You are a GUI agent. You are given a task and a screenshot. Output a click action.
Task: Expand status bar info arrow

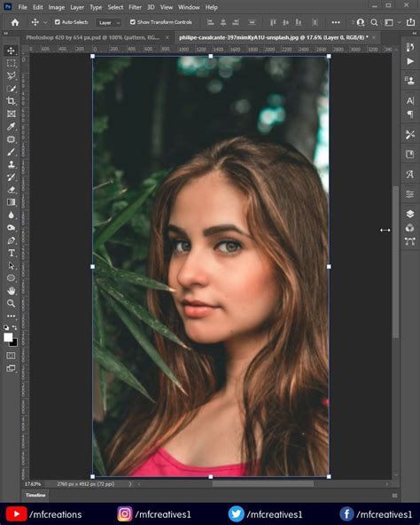130,484
